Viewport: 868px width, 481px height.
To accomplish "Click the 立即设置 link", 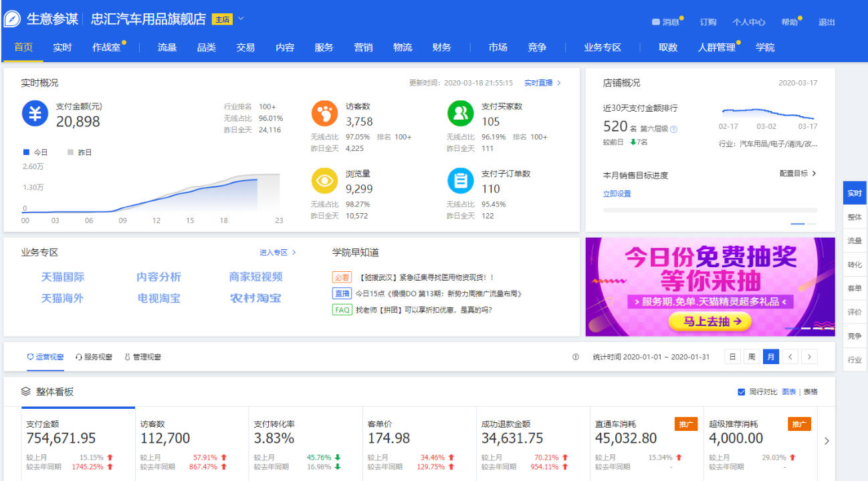I will point(617,194).
